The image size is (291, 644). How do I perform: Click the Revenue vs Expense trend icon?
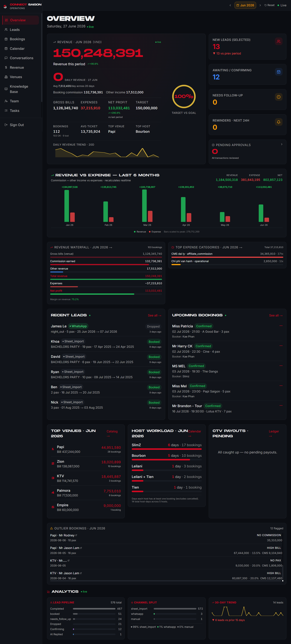pyautogui.click(x=52, y=175)
